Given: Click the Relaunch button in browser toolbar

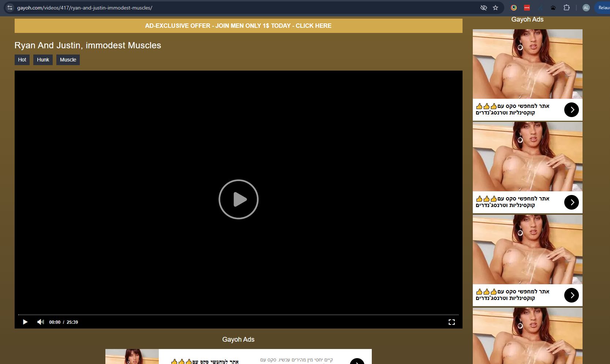Looking at the screenshot, I should click(x=603, y=8).
